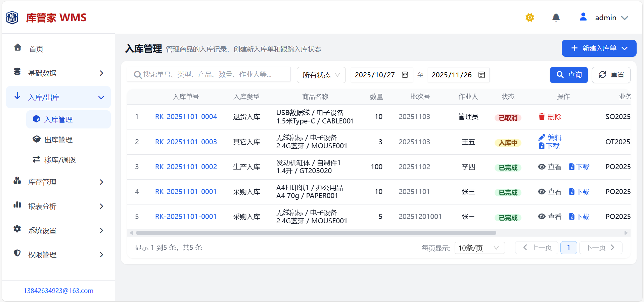View details of the 发动机缸体 row via eye icon

pos(542,167)
